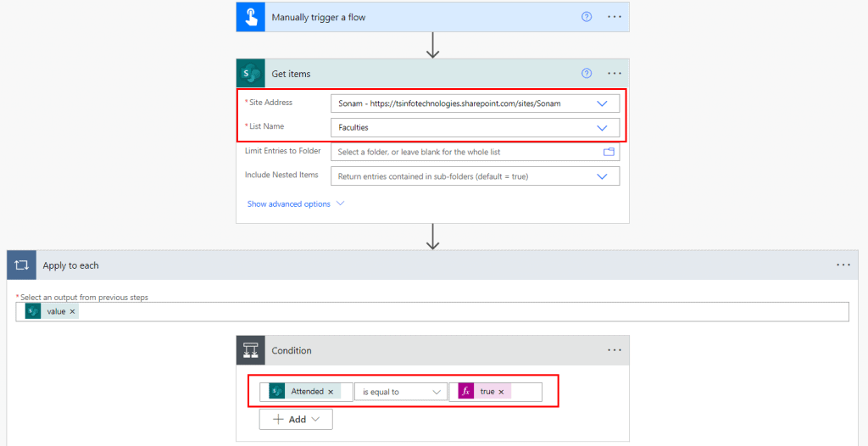Click the SharePoint icon on Attended token
This screenshot has height=446, width=868.
(x=277, y=392)
